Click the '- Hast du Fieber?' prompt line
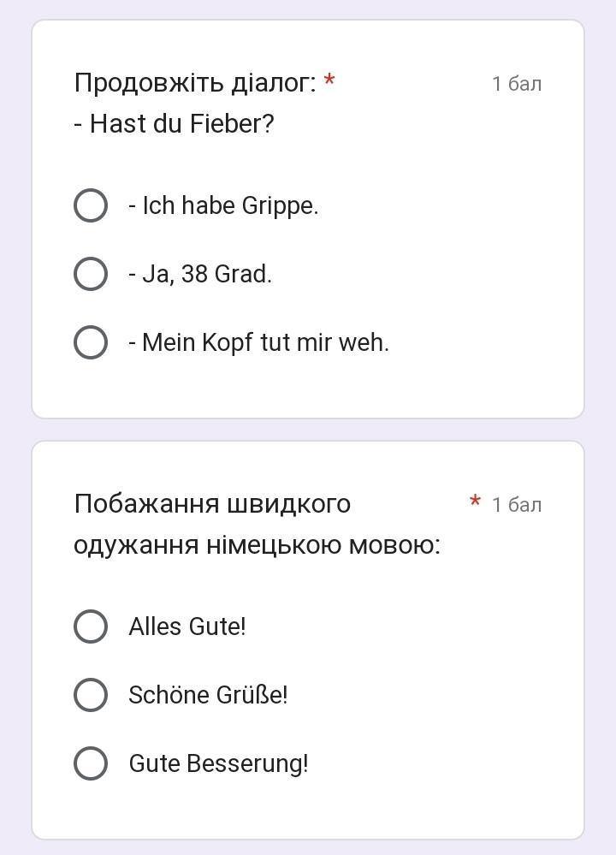The height and width of the screenshot is (855, 616). pyautogui.click(x=174, y=124)
